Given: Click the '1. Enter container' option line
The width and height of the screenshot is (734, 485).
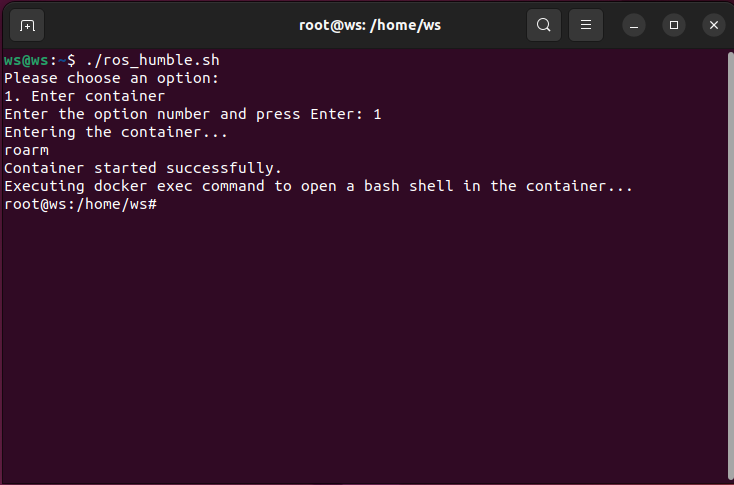Looking at the screenshot, I should (85, 96).
